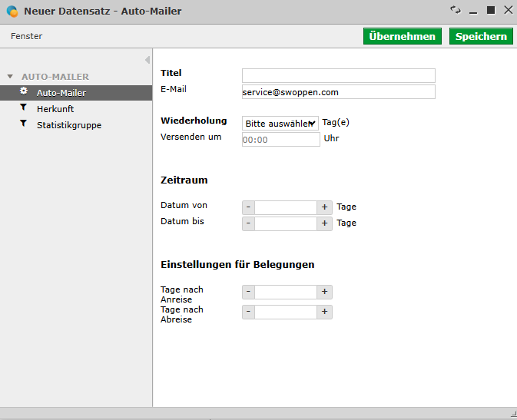Focus the Titel input field
This screenshot has width=517, height=420.
tap(339, 75)
